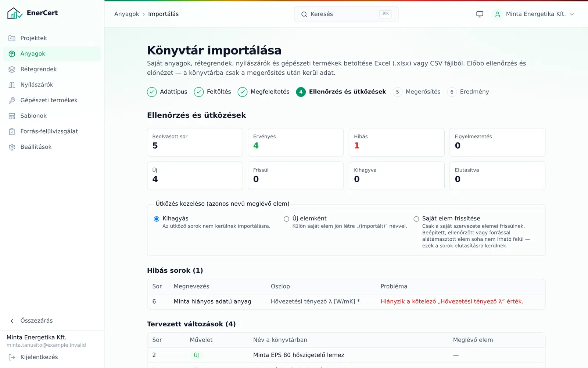Click the Forrás-felülvizsgálat clipboard icon
This screenshot has height=368, width=588.
(x=12, y=131)
